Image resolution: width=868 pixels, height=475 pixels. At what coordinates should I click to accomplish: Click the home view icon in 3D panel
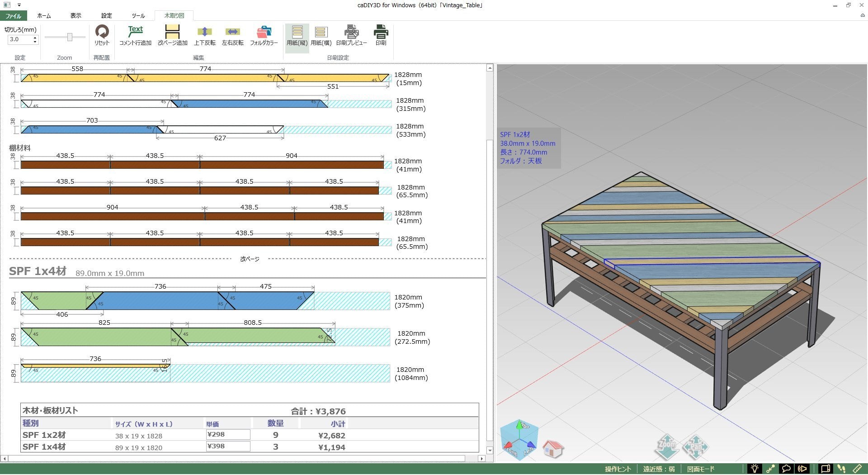point(552,449)
